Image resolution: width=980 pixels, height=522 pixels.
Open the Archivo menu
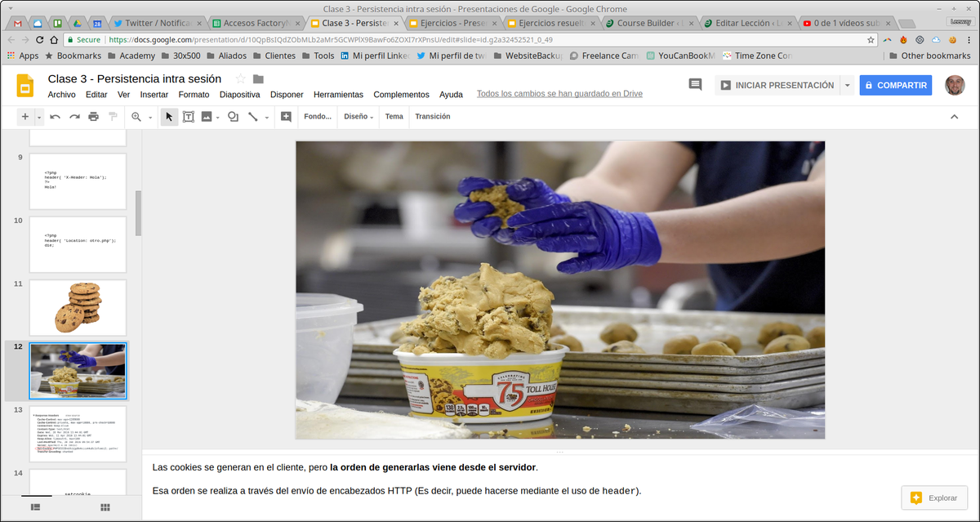[x=62, y=95]
